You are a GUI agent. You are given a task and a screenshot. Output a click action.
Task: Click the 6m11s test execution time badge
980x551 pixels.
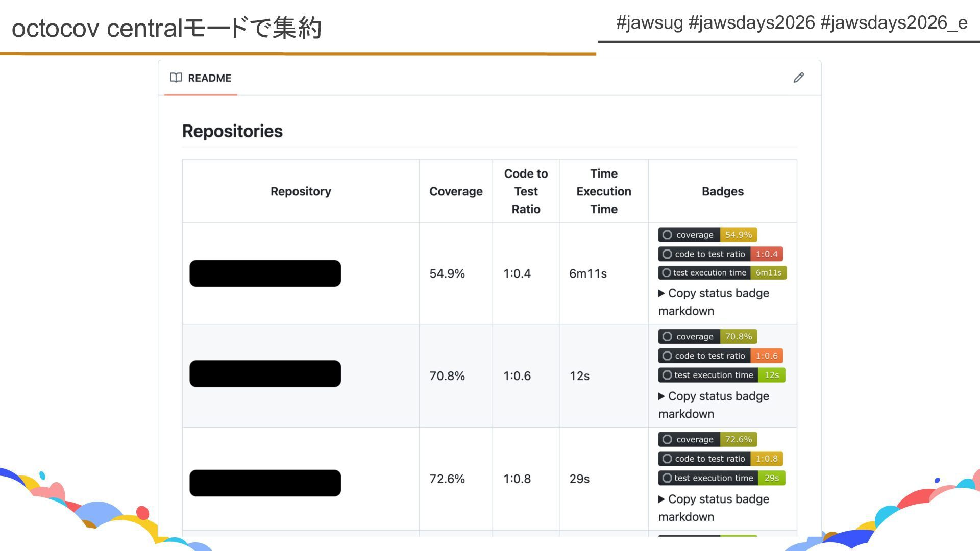(x=722, y=273)
